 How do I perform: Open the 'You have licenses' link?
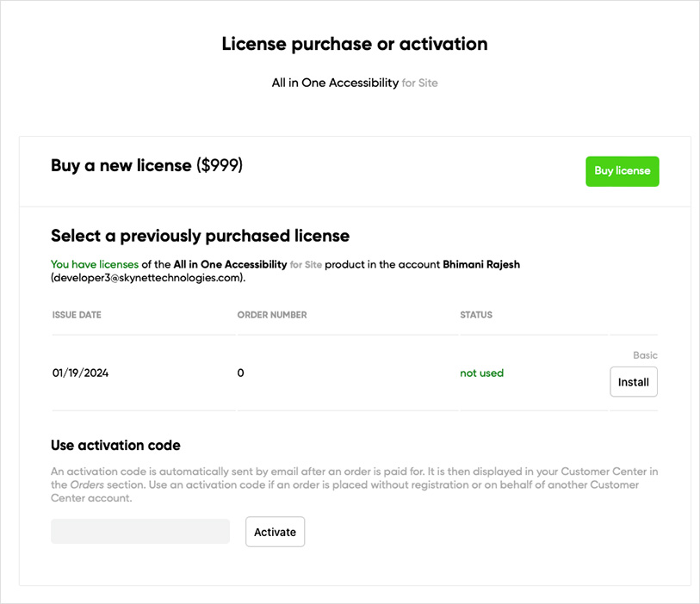pos(95,264)
